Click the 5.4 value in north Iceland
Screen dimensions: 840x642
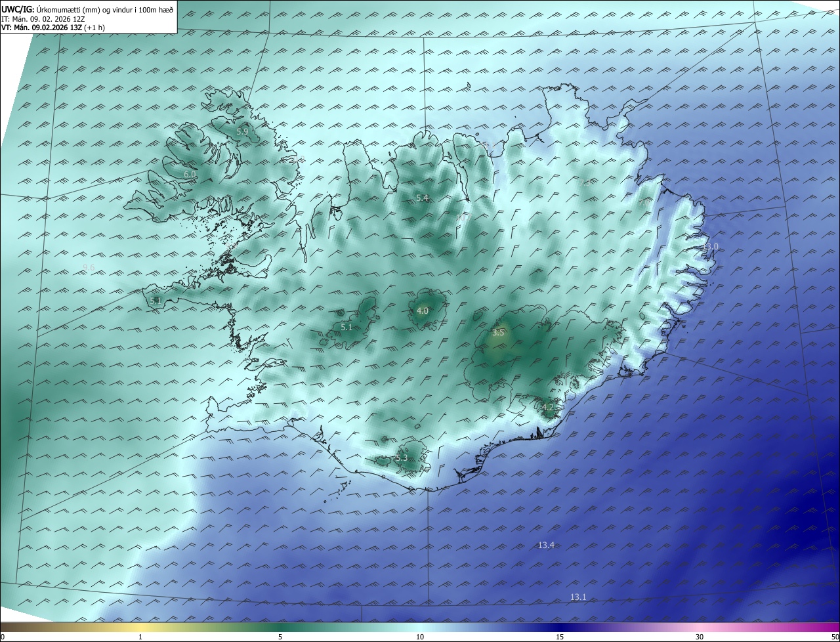422,198
